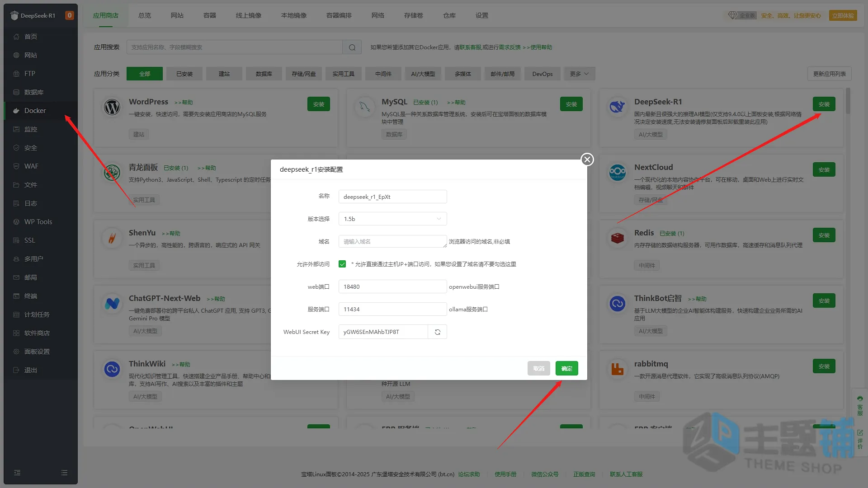Open the 网站 sidebar item

pyautogui.click(x=41, y=55)
